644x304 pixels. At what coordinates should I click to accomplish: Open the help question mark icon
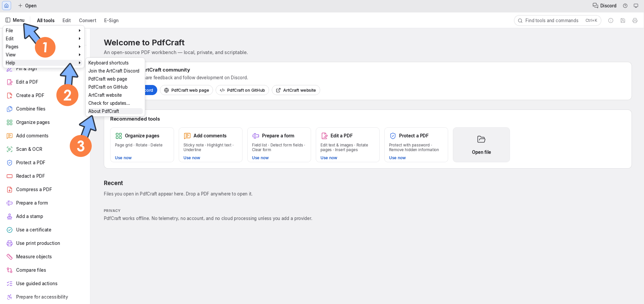point(625,6)
